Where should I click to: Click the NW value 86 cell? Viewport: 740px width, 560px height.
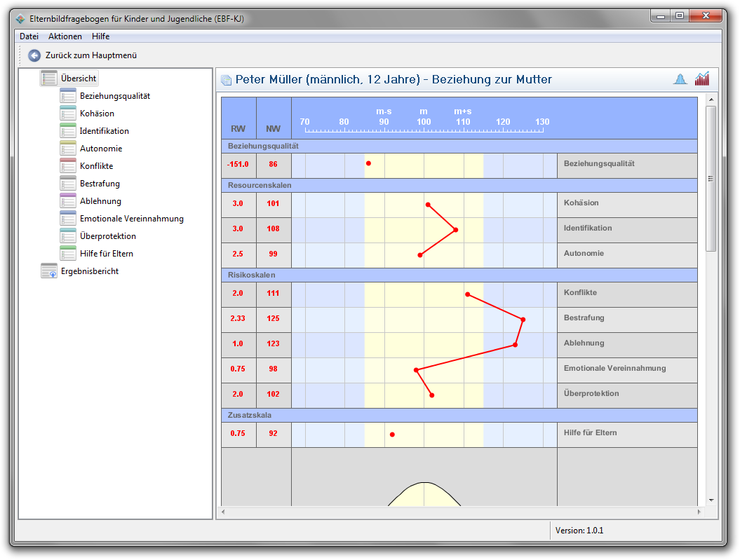[274, 165]
